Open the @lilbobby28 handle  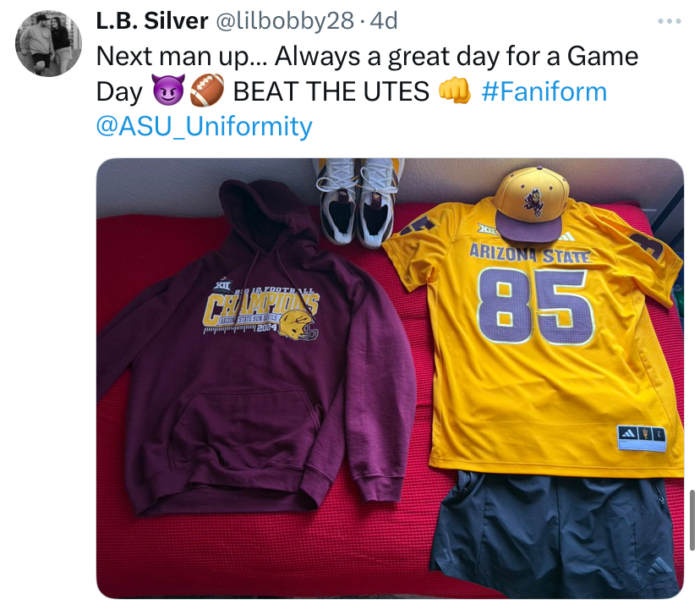[x=285, y=20]
